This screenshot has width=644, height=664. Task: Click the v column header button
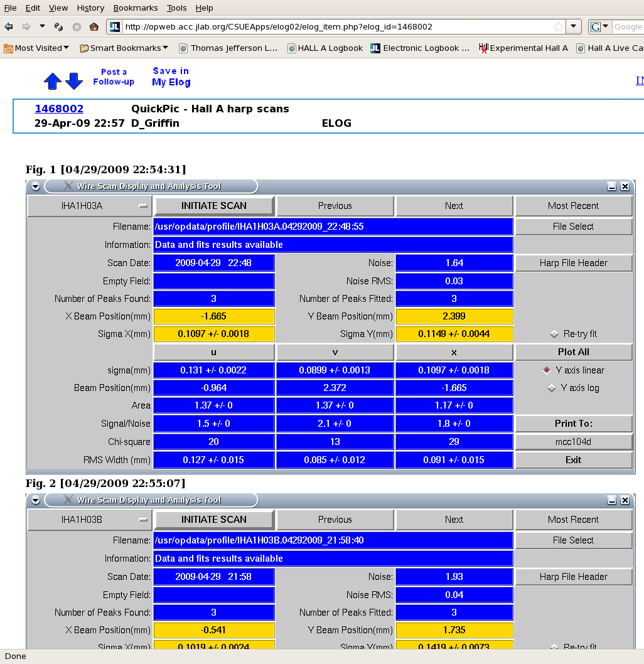click(x=335, y=352)
